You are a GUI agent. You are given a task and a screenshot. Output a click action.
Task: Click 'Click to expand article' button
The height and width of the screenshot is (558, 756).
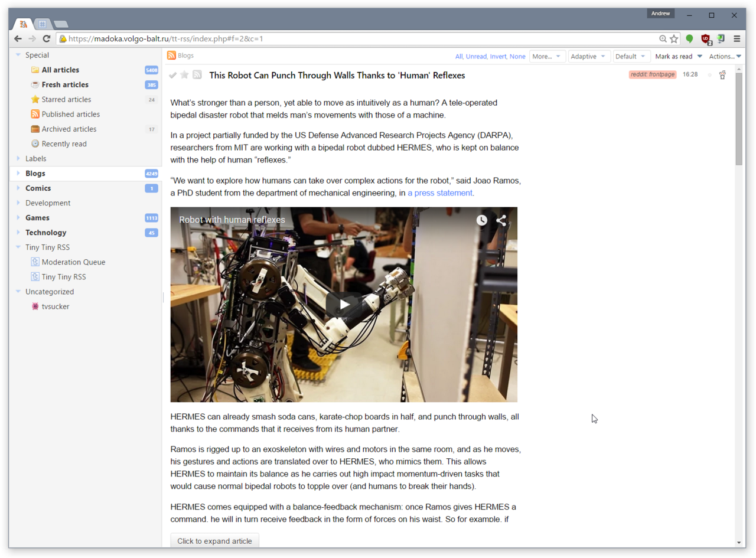coord(214,541)
